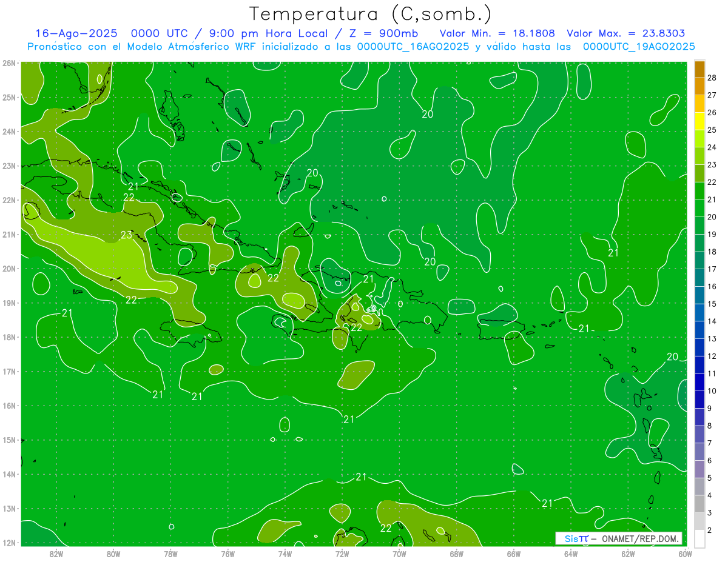Click the "25" label on the color bar
The height and width of the screenshot is (562, 728).
click(712, 130)
